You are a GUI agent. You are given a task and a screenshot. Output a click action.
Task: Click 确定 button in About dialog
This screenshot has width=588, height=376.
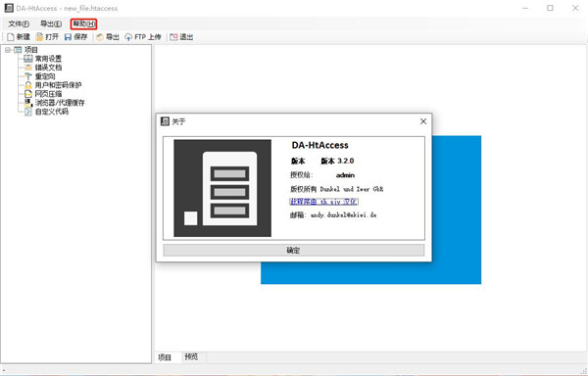pos(294,250)
